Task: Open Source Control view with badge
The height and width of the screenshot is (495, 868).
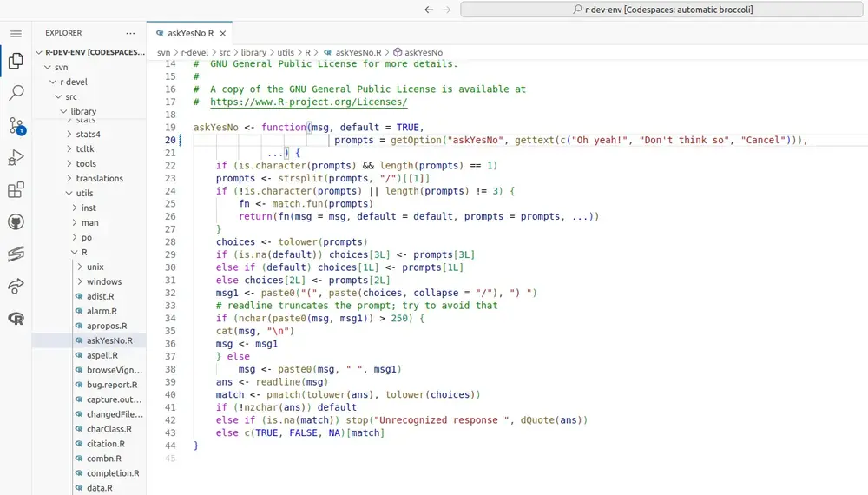Action: click(16, 126)
